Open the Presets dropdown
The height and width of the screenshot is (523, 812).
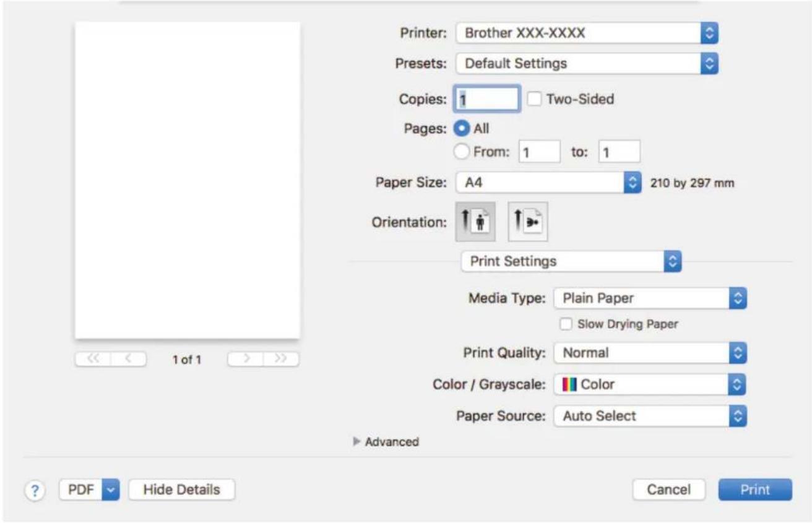(586, 63)
